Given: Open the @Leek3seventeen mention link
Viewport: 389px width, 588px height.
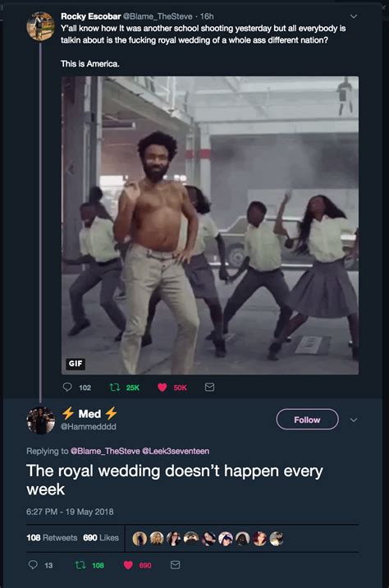Looking at the screenshot, I should click(x=176, y=451).
